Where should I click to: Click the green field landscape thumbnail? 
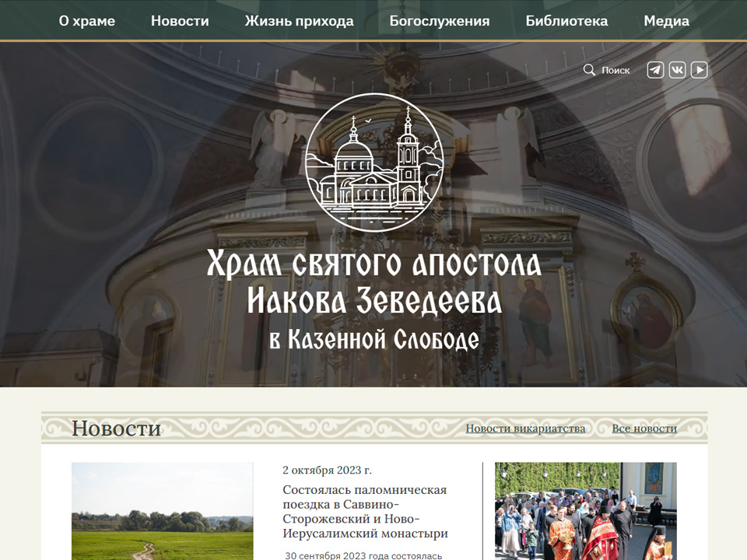(x=162, y=511)
